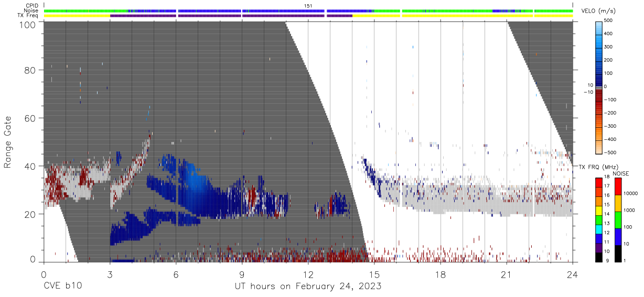Click the y-axis tick label 80
This screenshot has height=297, width=644.
[31, 70]
